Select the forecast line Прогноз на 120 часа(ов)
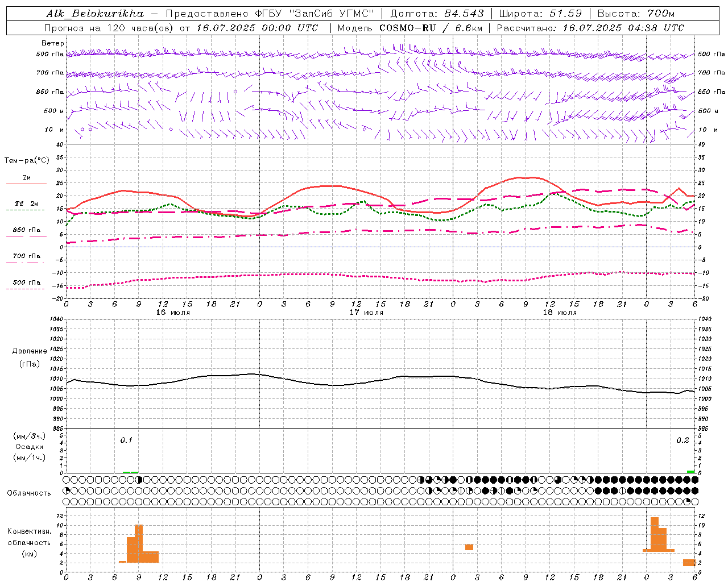728x582 pixels. [109, 28]
